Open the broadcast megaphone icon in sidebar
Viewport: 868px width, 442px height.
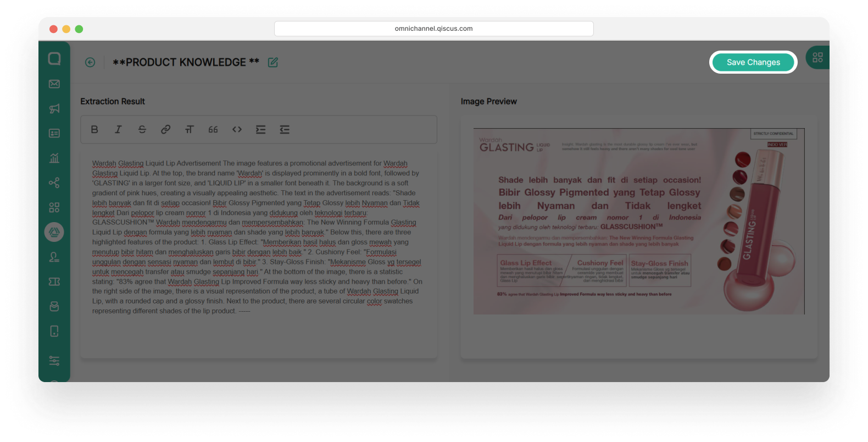54,108
